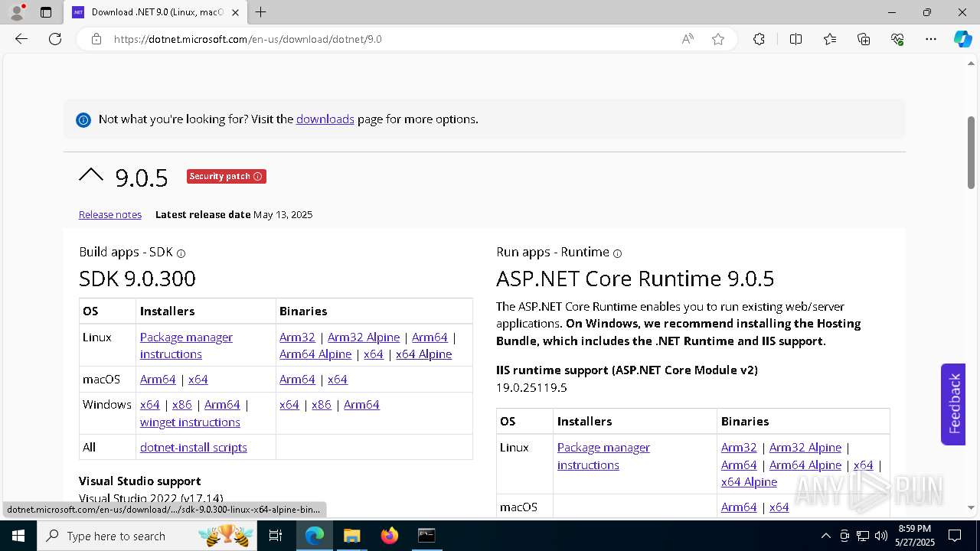This screenshot has width=980, height=551.
Task: Download SDK Windows x64 binaries
Action: tap(289, 404)
